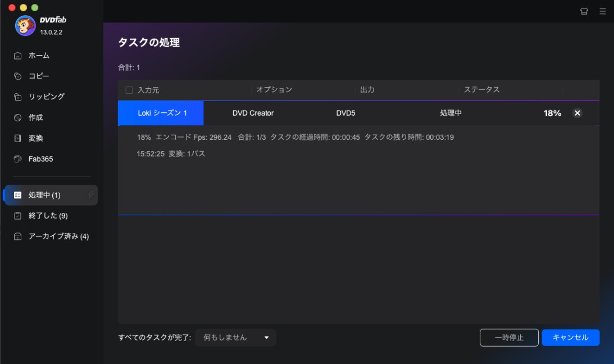Open the アーカイブ済み (4) list
Image resolution: width=614 pixels, height=364 pixels.
click(x=58, y=236)
